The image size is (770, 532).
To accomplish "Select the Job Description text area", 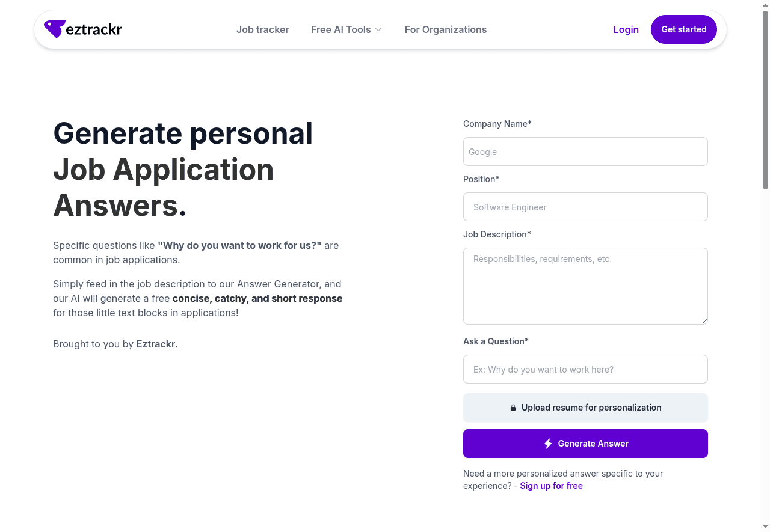I will tap(585, 286).
